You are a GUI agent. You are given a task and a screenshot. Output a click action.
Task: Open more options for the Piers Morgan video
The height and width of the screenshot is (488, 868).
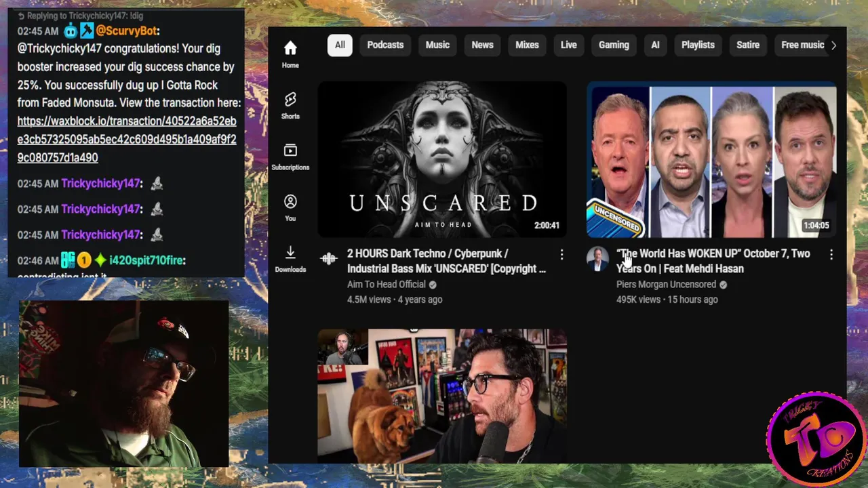[x=831, y=254]
